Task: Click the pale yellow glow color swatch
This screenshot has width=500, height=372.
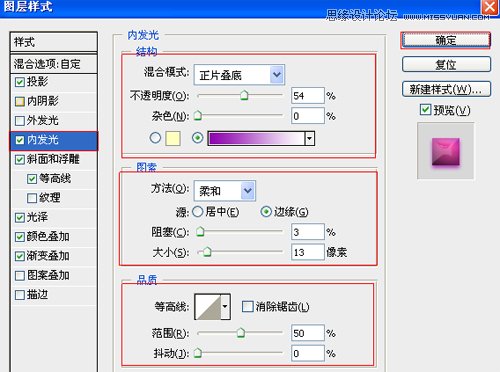Action: (x=173, y=138)
